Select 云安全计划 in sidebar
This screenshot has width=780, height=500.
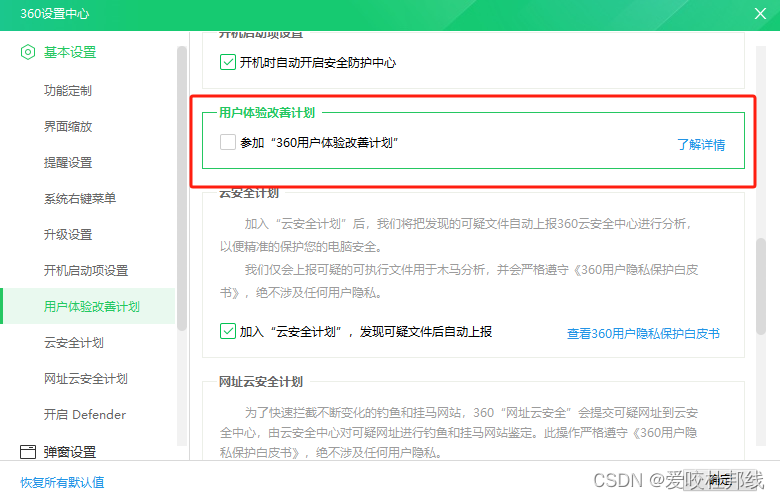pyautogui.click(x=74, y=343)
